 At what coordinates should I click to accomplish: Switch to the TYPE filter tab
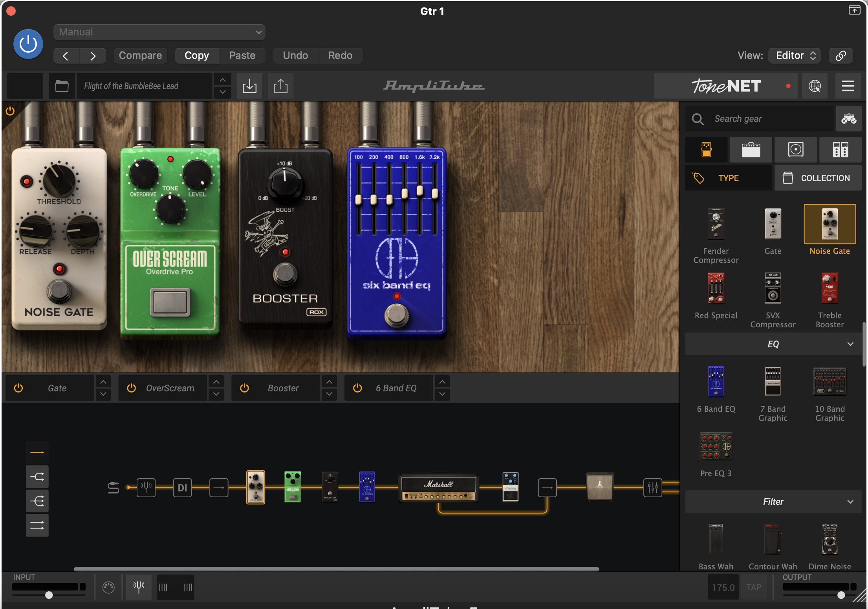pos(729,178)
